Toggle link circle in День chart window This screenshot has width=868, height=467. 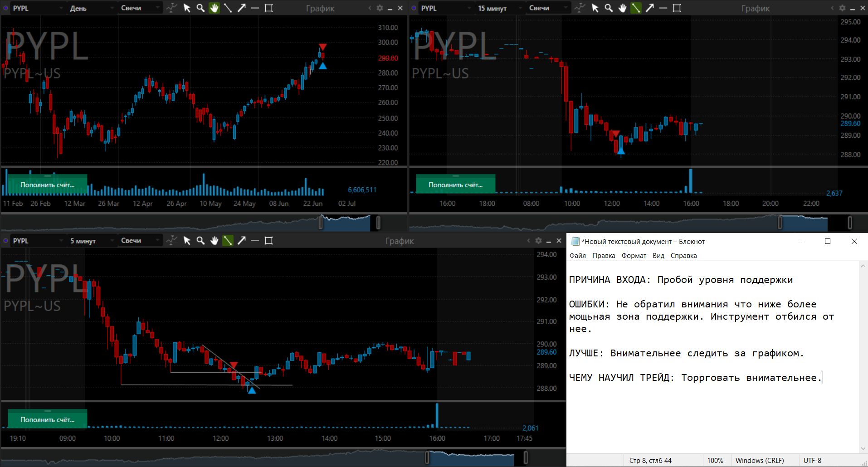(x=5, y=8)
